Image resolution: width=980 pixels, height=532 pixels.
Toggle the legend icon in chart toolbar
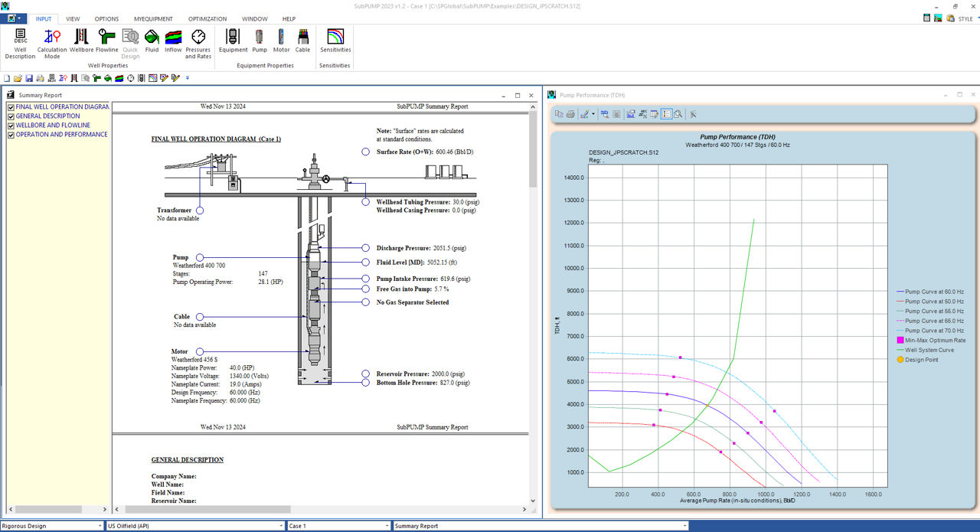point(666,114)
